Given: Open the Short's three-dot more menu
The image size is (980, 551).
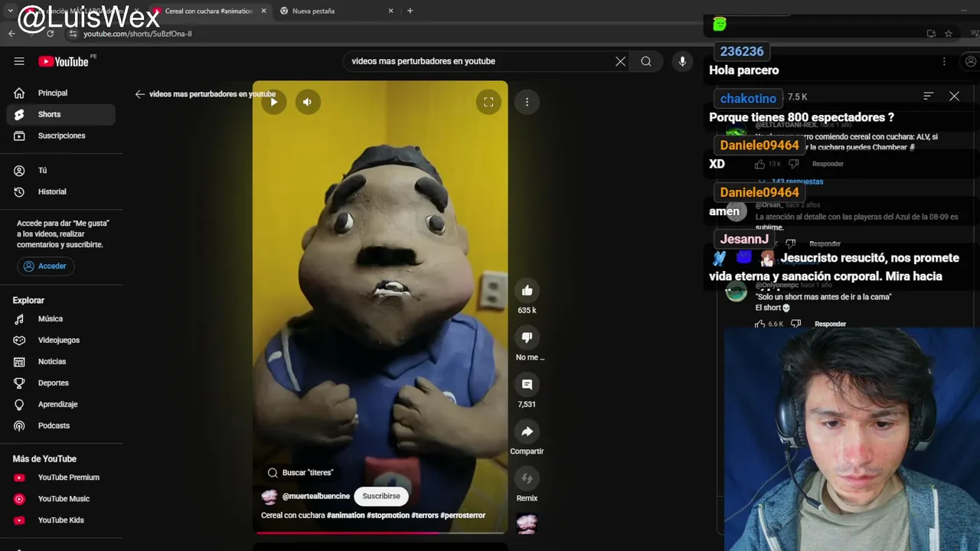Looking at the screenshot, I should 527,102.
